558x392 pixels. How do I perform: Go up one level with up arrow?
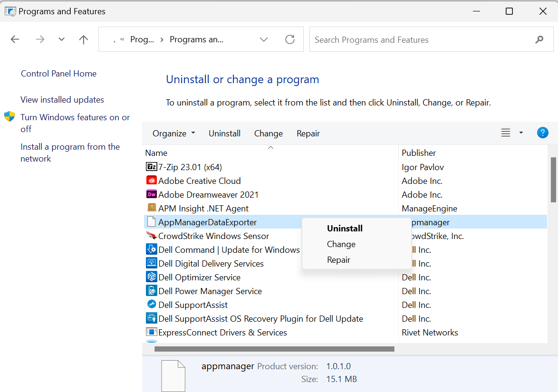(x=84, y=39)
